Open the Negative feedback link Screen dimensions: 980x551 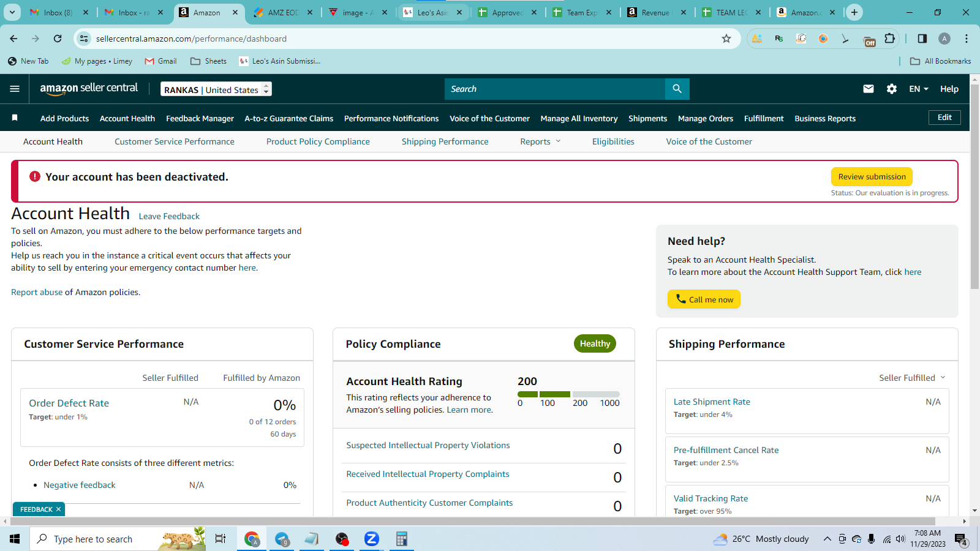80,485
